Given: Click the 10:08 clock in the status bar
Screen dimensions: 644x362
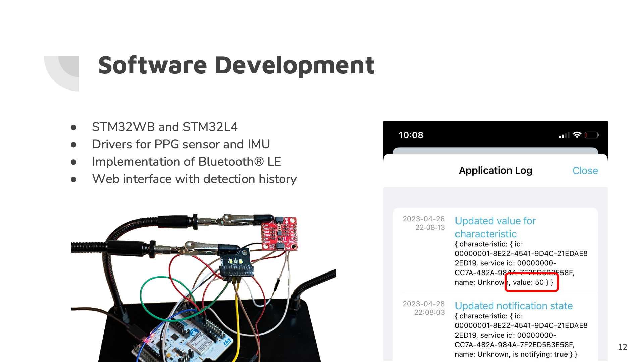Looking at the screenshot, I should [x=411, y=135].
